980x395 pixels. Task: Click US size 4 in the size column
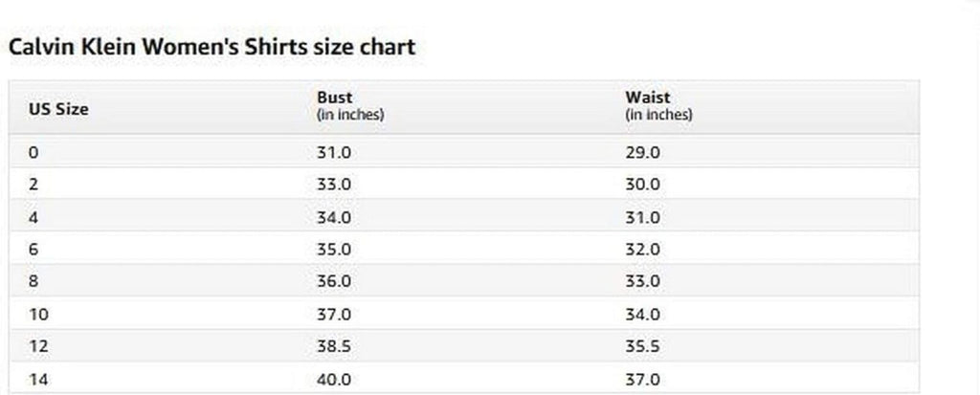[x=33, y=217]
